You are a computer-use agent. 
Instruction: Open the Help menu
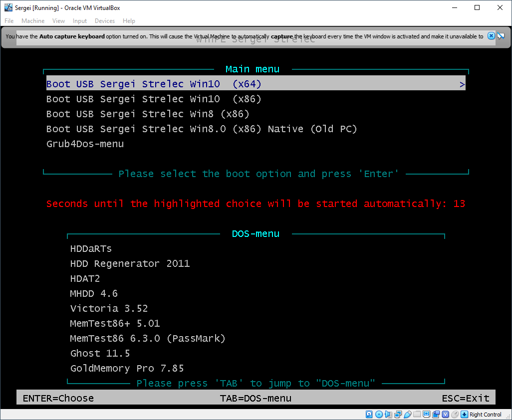pyautogui.click(x=129, y=21)
